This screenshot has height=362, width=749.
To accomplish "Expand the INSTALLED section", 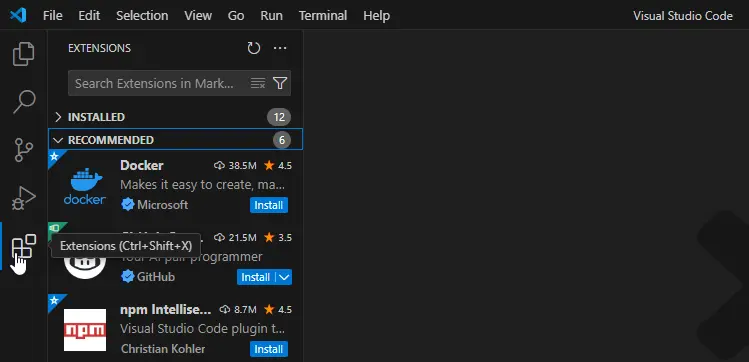I will (175, 117).
